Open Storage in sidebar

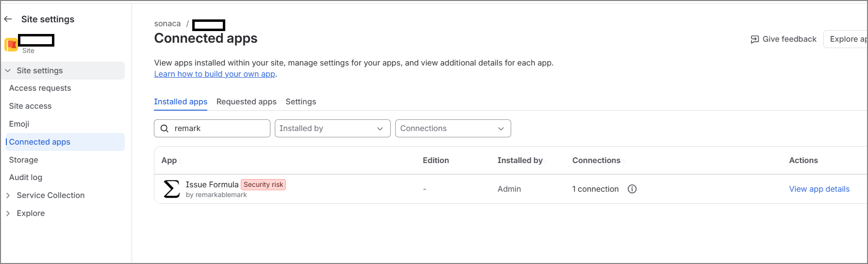point(23,160)
